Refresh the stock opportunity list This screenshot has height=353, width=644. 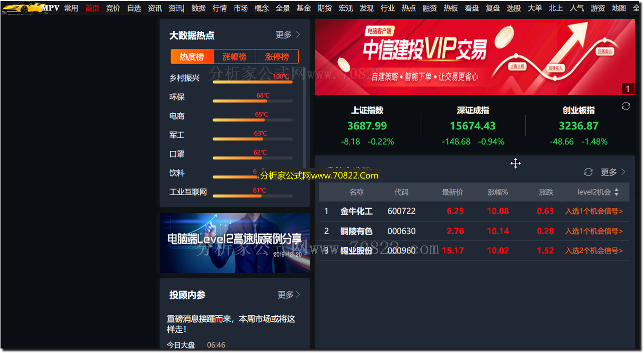point(588,172)
